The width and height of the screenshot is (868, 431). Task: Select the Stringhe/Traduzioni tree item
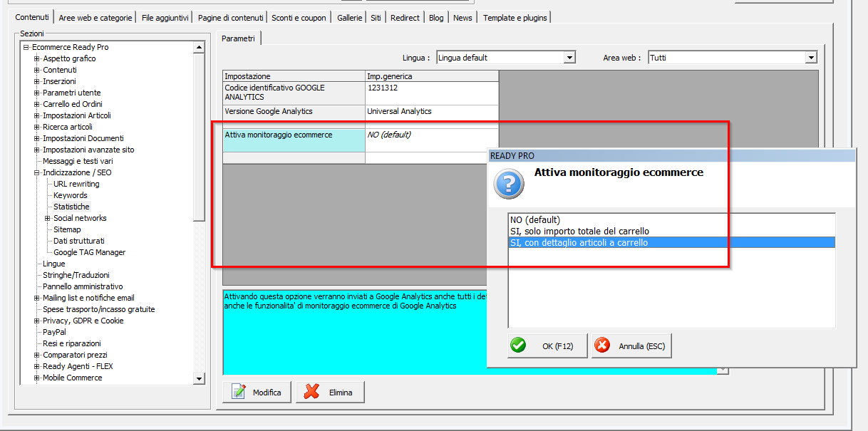tap(76, 275)
